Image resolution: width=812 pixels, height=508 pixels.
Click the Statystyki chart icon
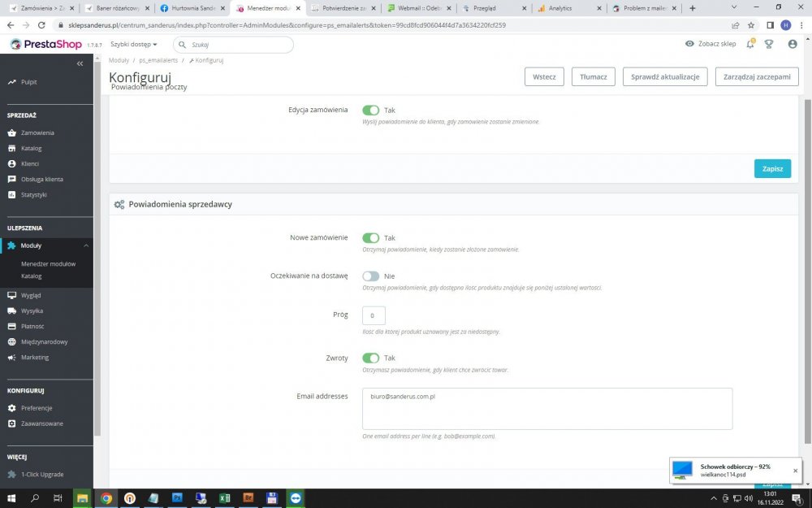[x=12, y=195]
